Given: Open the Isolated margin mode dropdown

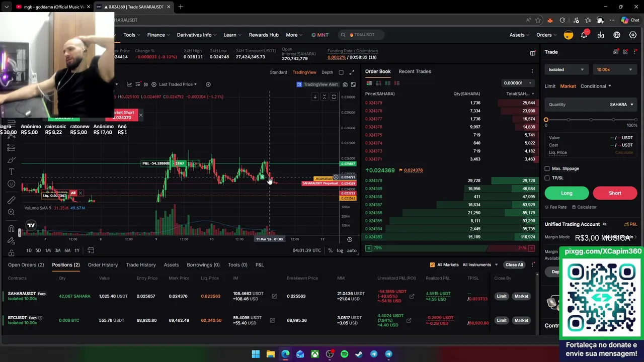Looking at the screenshot, I should (567, 70).
